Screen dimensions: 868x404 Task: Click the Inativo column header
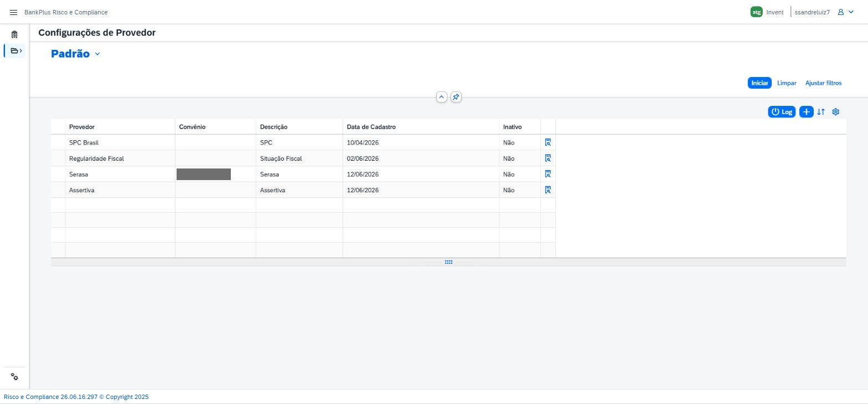520,127
